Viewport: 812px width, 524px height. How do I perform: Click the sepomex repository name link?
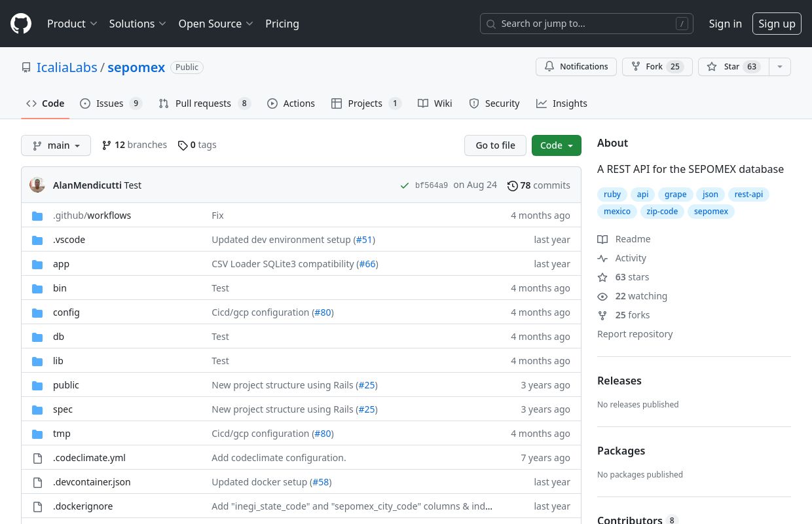136,67
